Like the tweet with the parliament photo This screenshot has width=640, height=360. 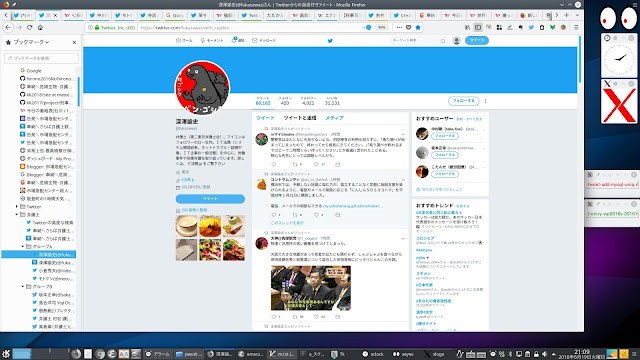point(316,317)
